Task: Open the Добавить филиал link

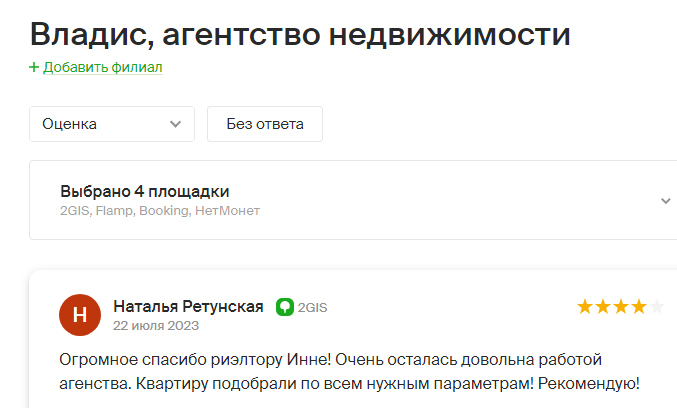Action: pyautogui.click(x=103, y=67)
